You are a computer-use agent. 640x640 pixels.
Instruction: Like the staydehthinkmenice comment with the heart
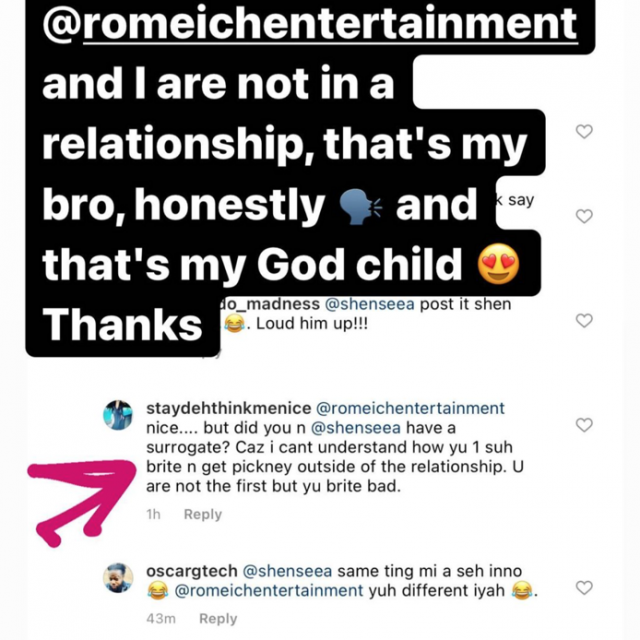point(585,426)
